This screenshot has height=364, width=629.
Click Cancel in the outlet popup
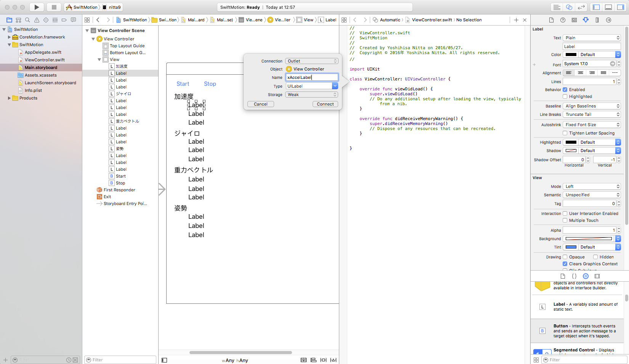(x=261, y=104)
